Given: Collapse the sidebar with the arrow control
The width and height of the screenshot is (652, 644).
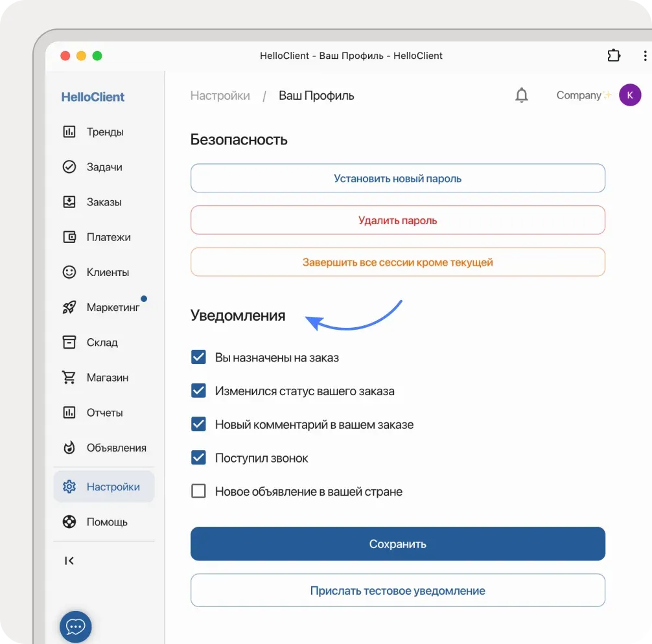Looking at the screenshot, I should click(x=69, y=560).
